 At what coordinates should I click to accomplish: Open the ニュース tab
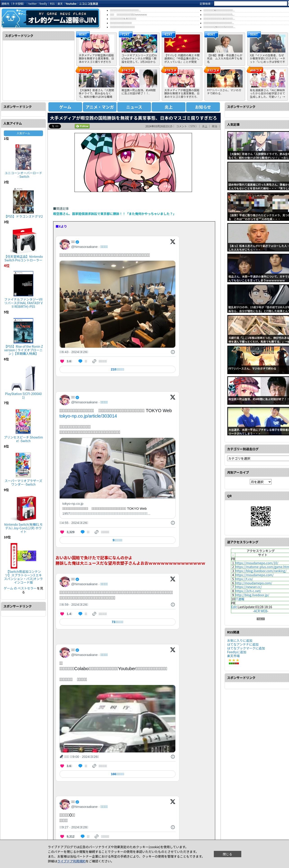click(x=134, y=107)
